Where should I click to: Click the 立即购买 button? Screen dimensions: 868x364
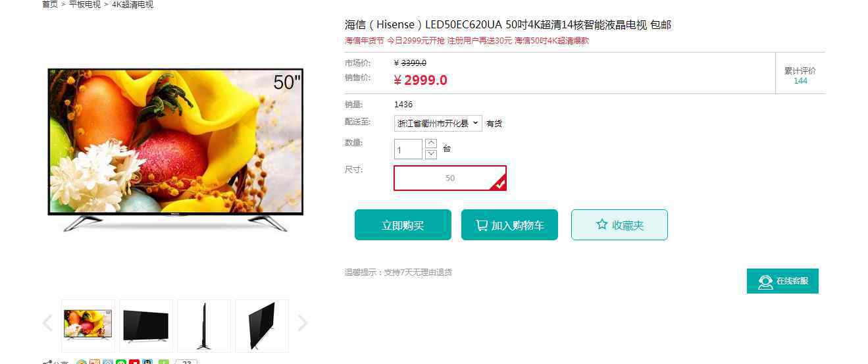tap(403, 225)
